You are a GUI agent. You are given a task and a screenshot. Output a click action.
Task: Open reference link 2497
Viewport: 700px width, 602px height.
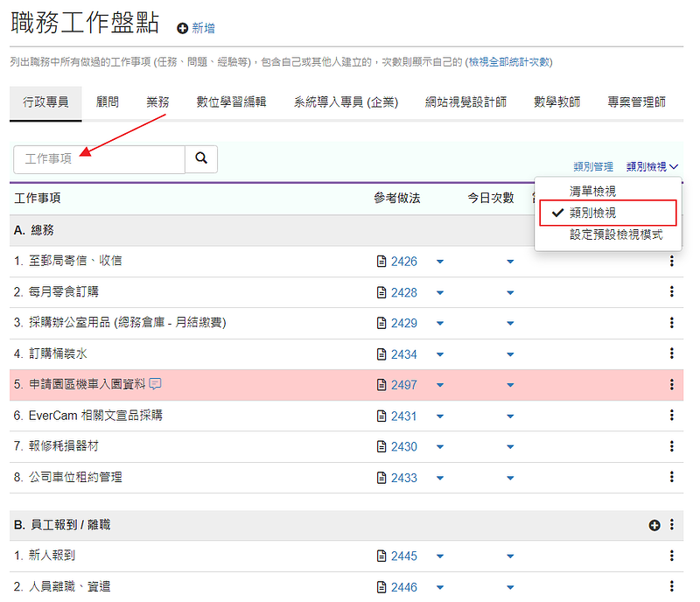(x=404, y=384)
